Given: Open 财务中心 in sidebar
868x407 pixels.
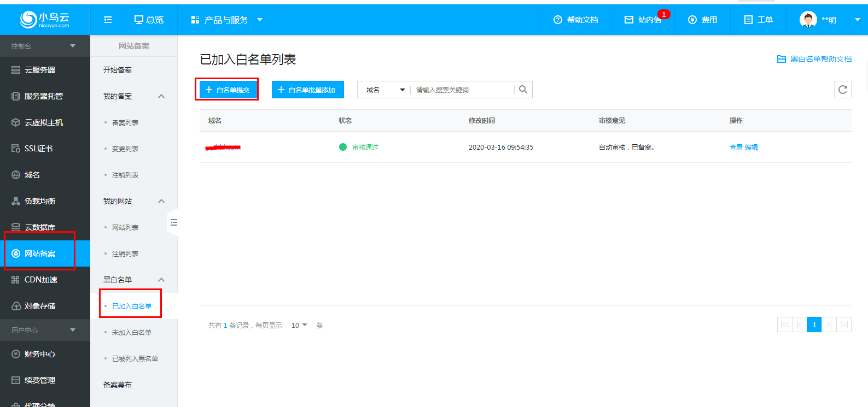Looking at the screenshot, I should pos(45,354).
